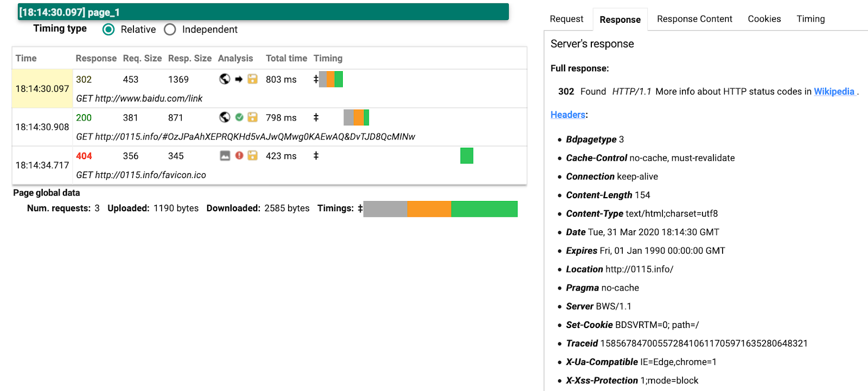
Task: Click the Time column header
Action: pos(26,58)
